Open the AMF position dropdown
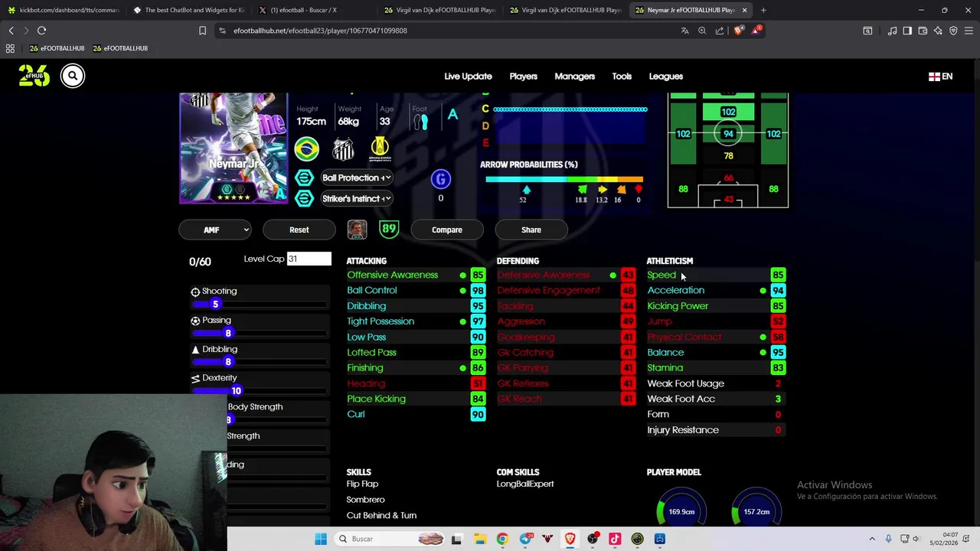 [215, 230]
